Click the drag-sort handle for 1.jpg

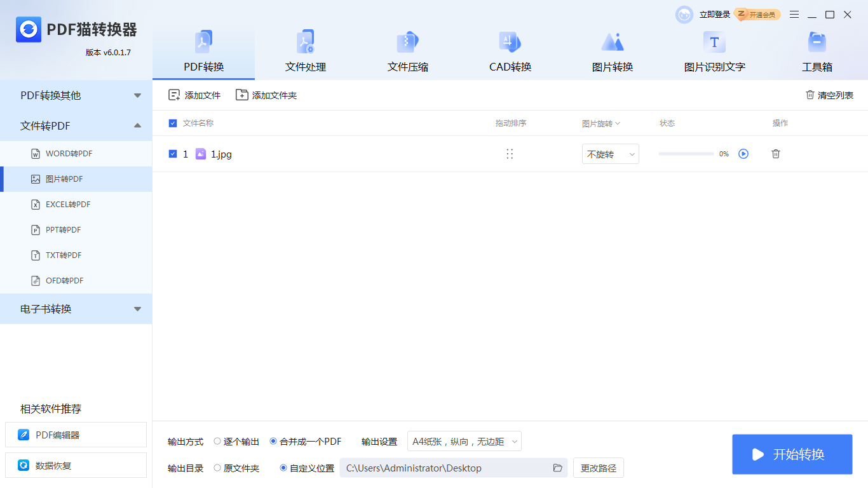click(510, 154)
